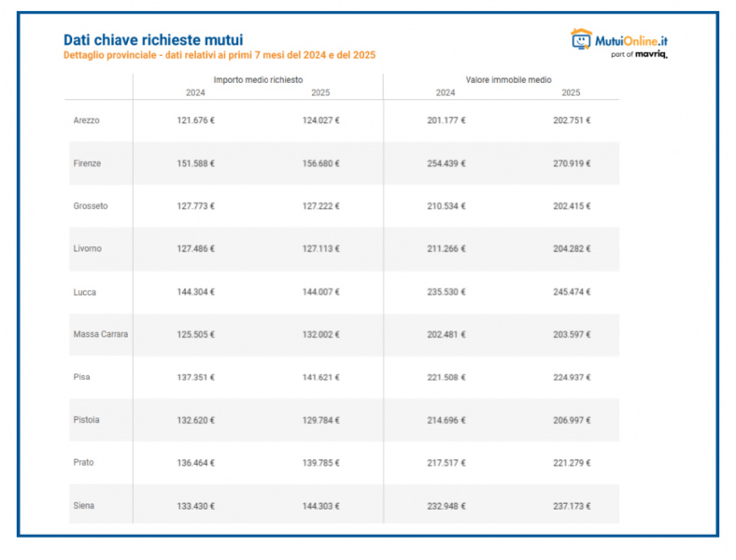This screenshot has height=560, width=736.
Task: Click Firenze's 270.919 € property value cell
Action: (572, 163)
